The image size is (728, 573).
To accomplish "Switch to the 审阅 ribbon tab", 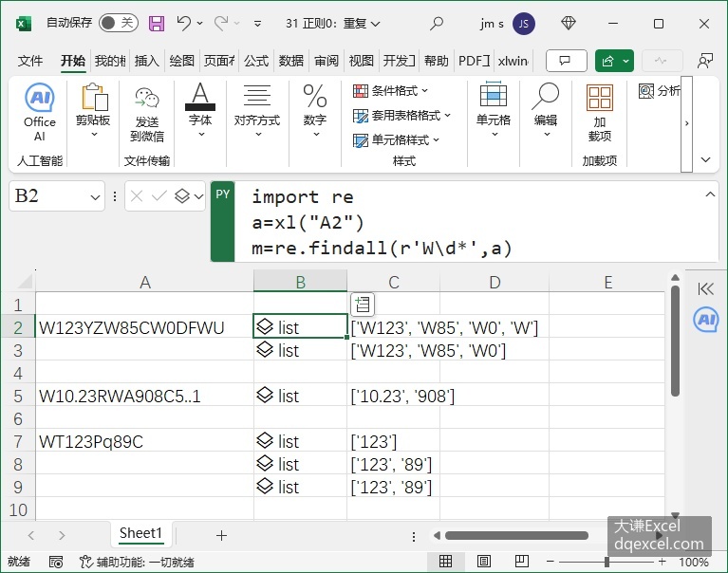I will [327, 61].
